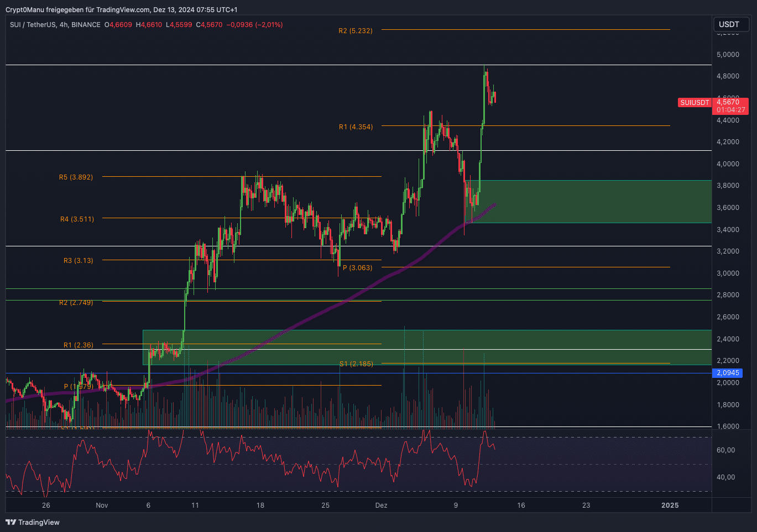757x532 pixels.
Task: Select the P (1.979) pivot label
Action: point(79,387)
